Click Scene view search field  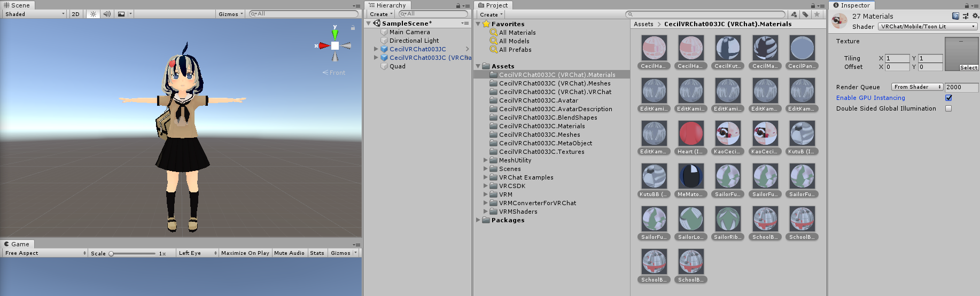coord(304,14)
